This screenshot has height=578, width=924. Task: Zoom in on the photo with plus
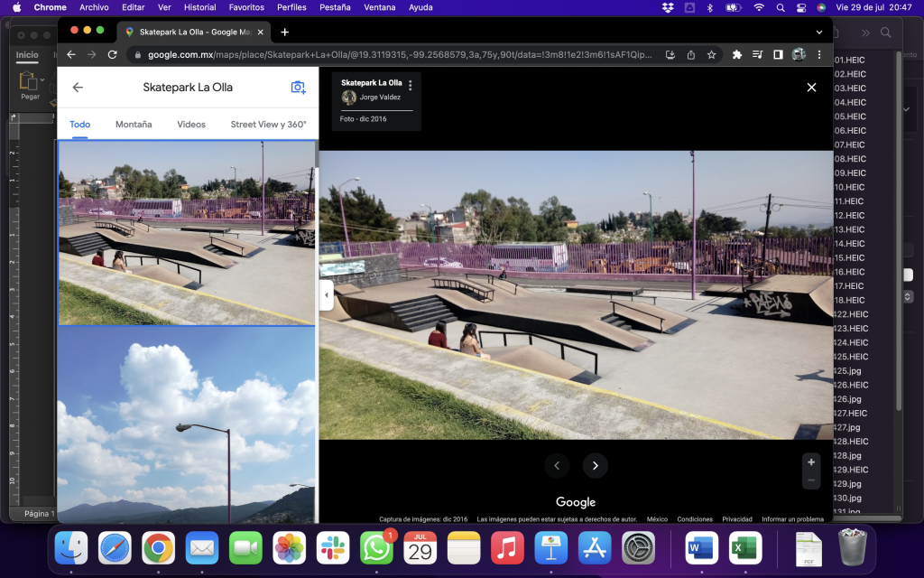tap(811, 462)
